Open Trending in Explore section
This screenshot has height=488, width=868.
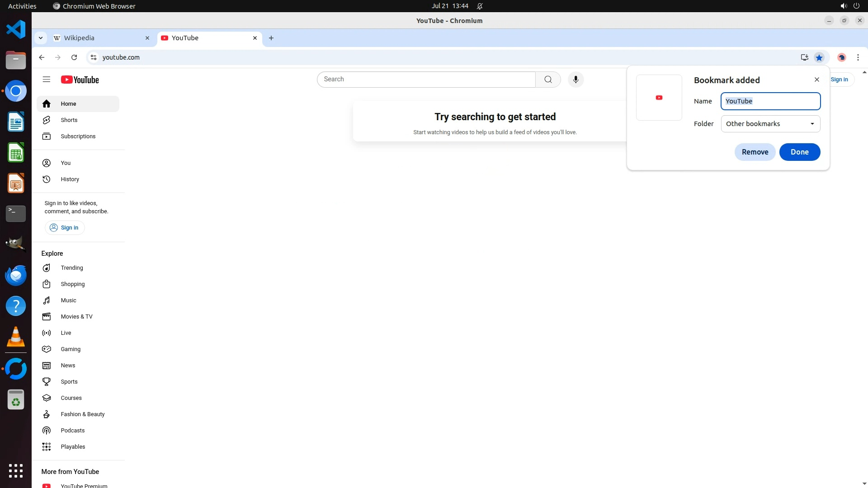tap(71, 268)
